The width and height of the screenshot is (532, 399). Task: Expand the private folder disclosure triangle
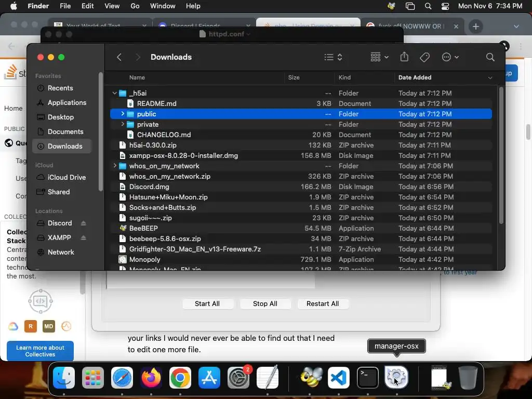click(123, 124)
